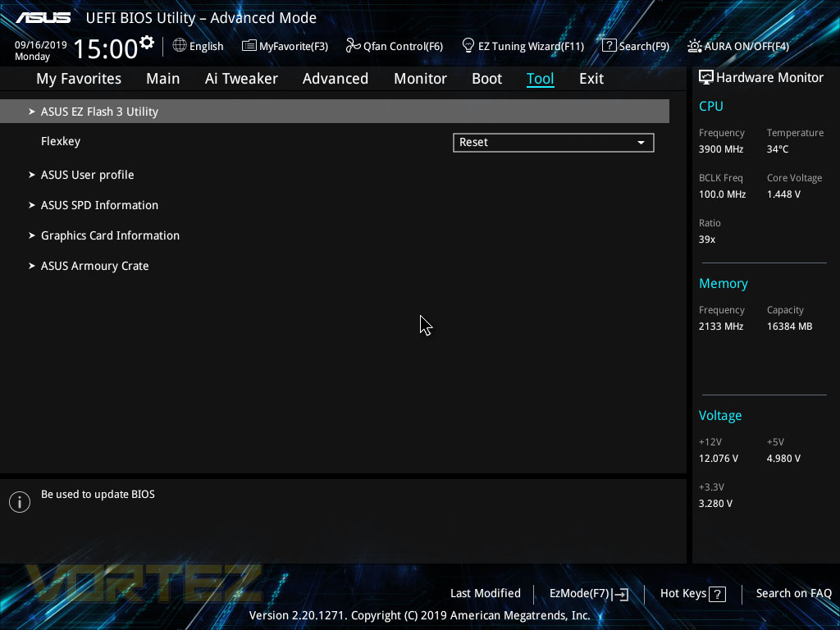840x630 pixels.
Task: Click Core Voltage value 1.448 V
Action: pos(783,194)
